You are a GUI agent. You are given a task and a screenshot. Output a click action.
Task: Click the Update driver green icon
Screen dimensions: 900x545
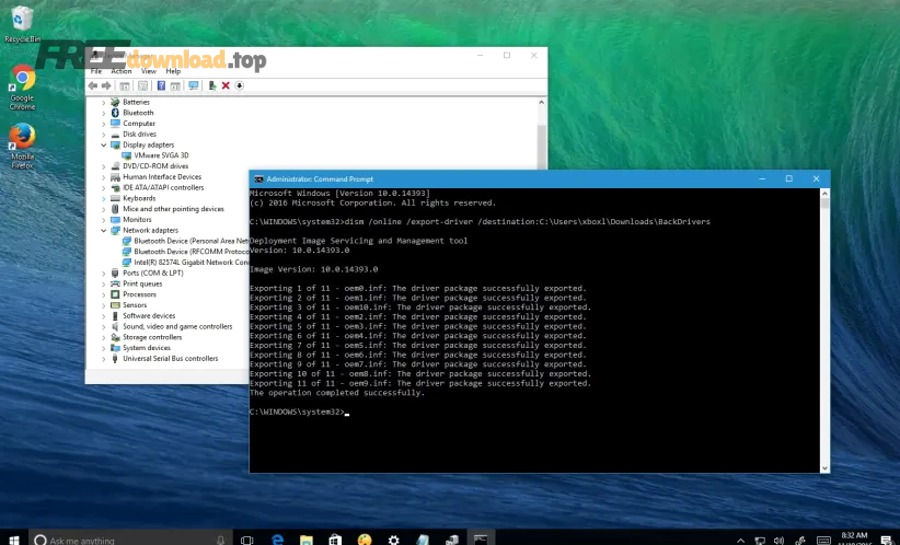click(x=212, y=85)
